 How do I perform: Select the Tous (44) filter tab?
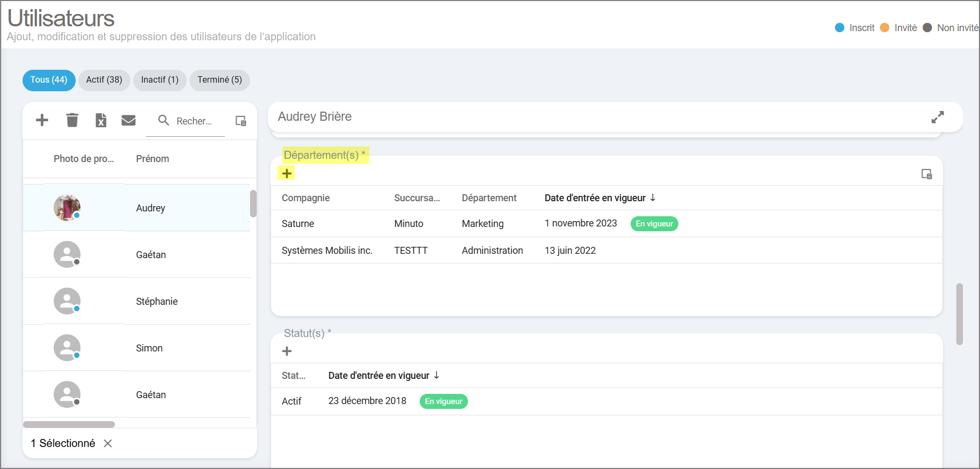pos(49,80)
